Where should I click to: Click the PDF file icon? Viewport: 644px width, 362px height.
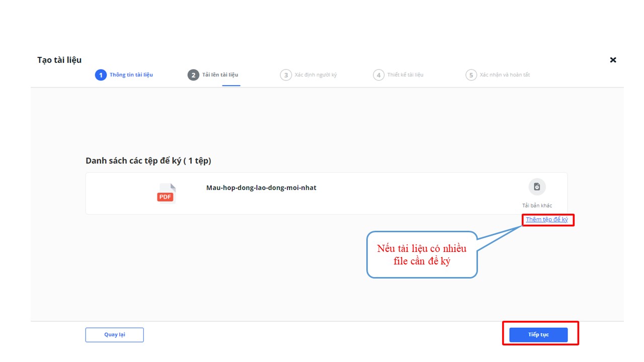[x=166, y=193]
